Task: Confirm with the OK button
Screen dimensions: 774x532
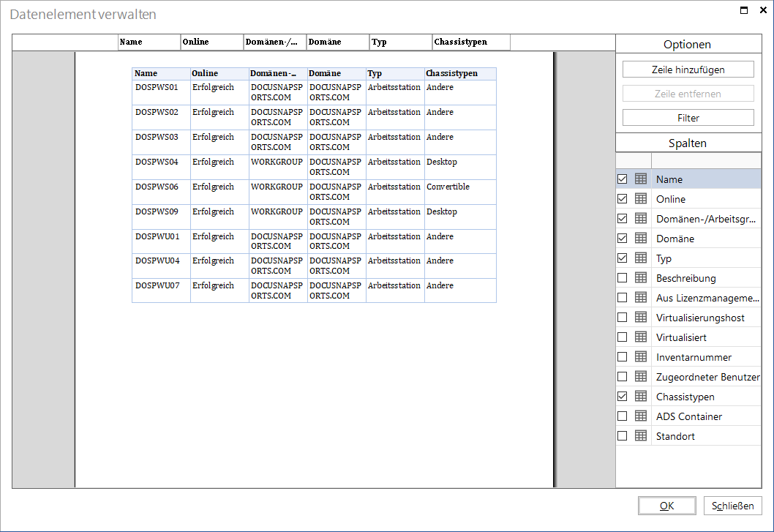Action: [667, 506]
